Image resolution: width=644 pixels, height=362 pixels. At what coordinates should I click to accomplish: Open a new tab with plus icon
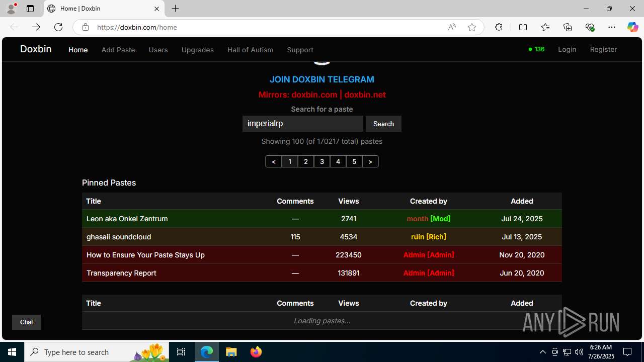point(175,9)
